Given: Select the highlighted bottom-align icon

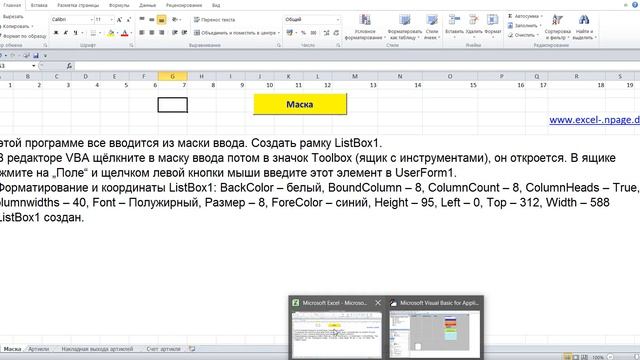Looking at the screenshot, I should pyautogui.click(x=162, y=19).
